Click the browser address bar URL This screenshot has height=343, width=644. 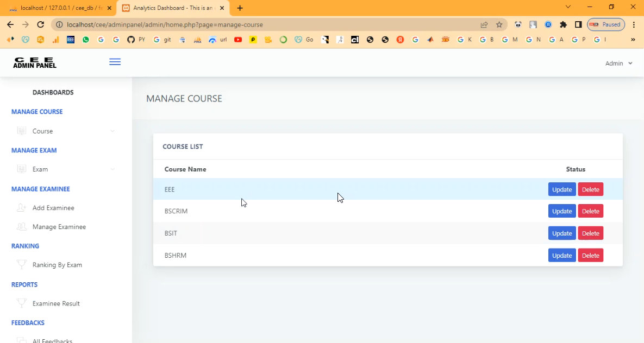217,24
